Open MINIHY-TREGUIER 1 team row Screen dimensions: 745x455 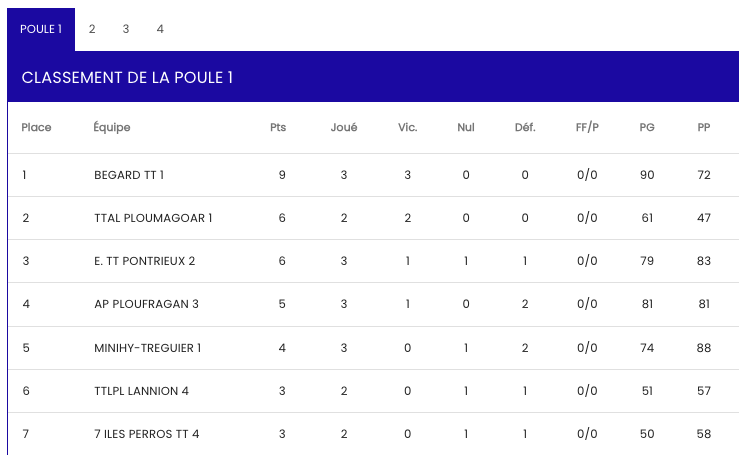point(148,348)
